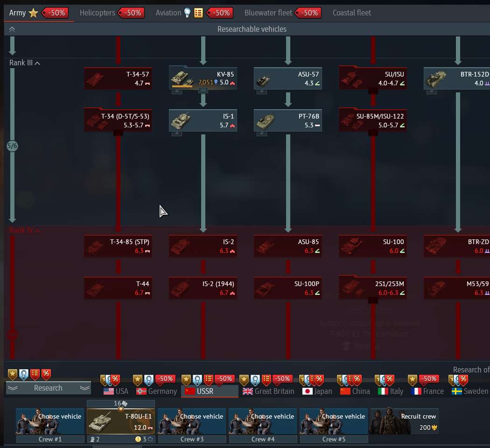Select the France nation tab
The height and width of the screenshot is (448, 490).
427,391
